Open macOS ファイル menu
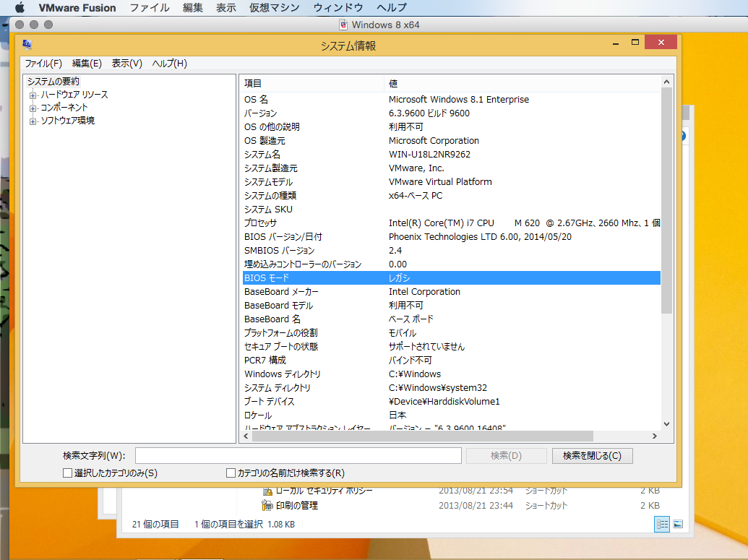 coord(150,8)
